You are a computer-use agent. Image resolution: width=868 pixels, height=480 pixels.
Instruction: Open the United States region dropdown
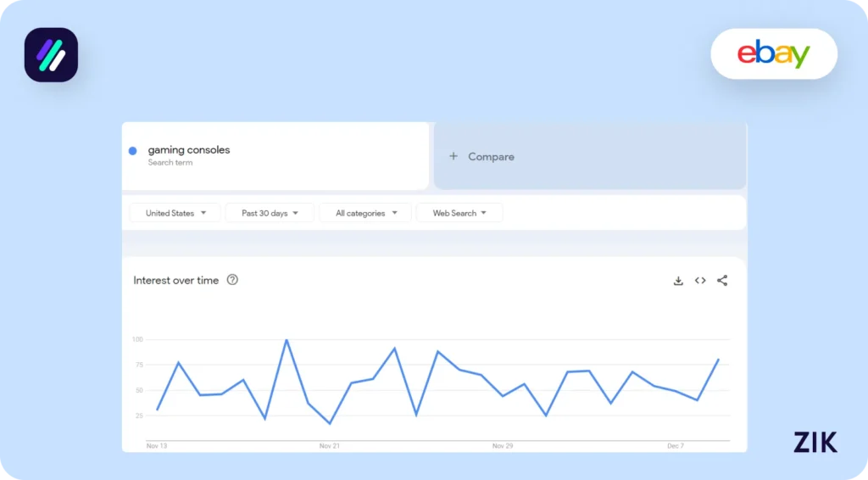click(175, 213)
